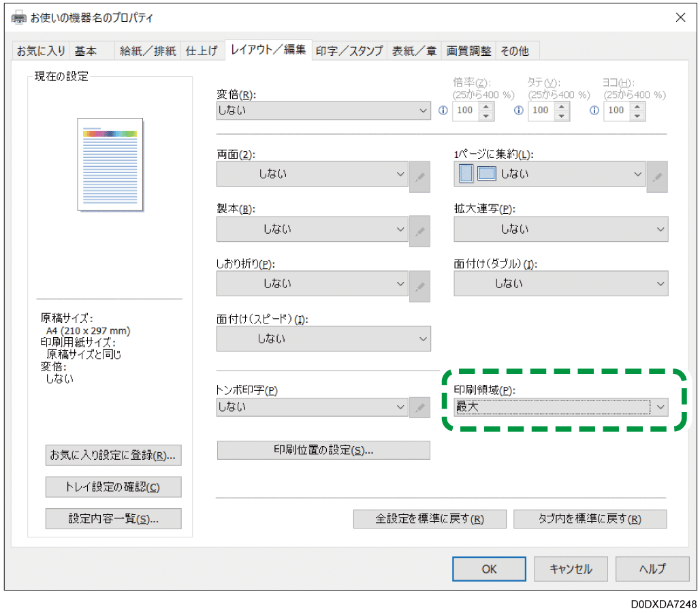Viewport: 700px width, 613px height.
Task: Click the pencil icon beside しおり折り dropdown
Action: coord(419,285)
